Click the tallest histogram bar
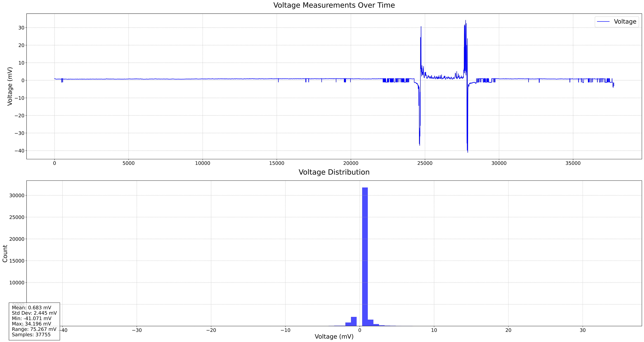This screenshot has height=342, width=644. coord(365,257)
